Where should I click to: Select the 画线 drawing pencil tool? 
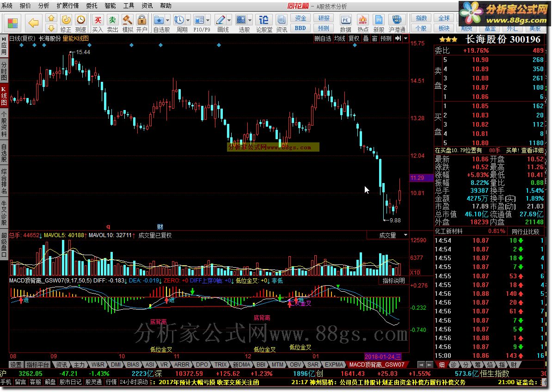[221, 20]
